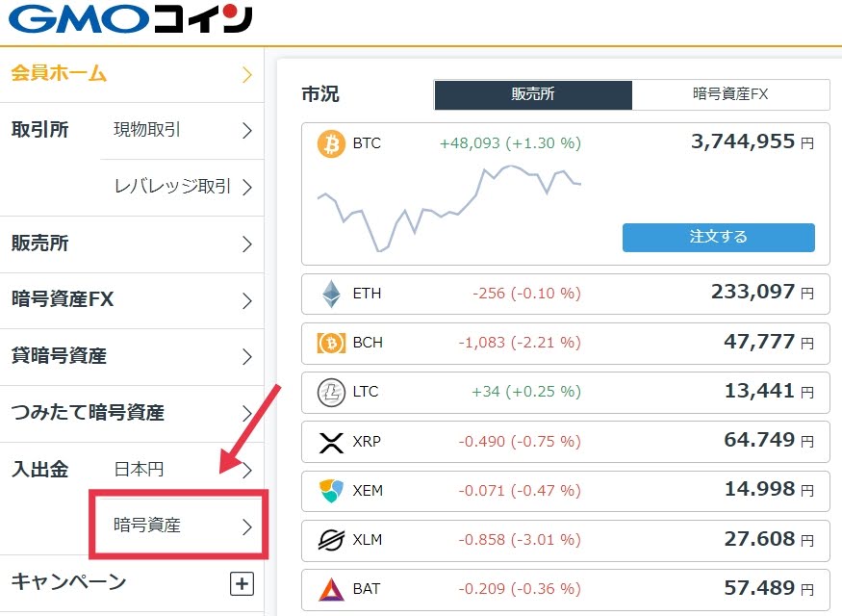Expand キャンペーン with the plus icon
Screen dimensions: 842x616
point(242,584)
